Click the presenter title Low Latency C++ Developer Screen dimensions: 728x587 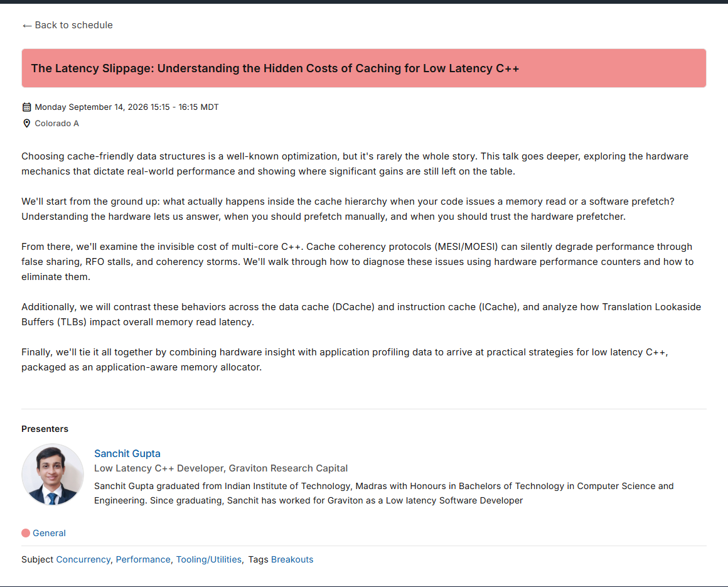click(159, 468)
